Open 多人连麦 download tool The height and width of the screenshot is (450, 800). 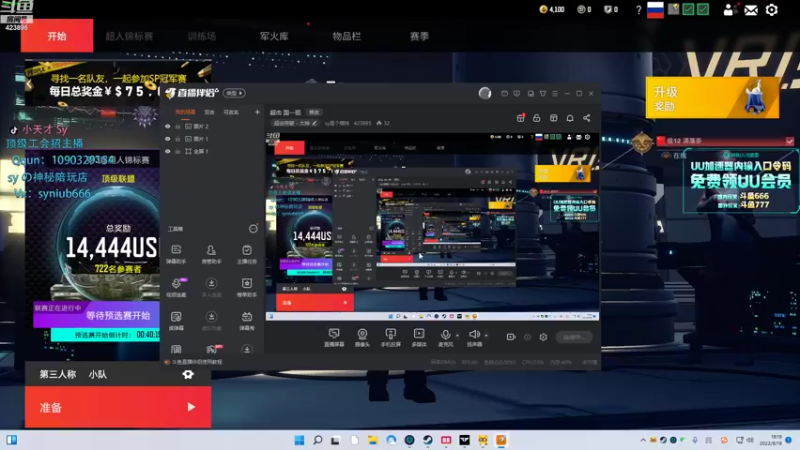click(x=211, y=287)
